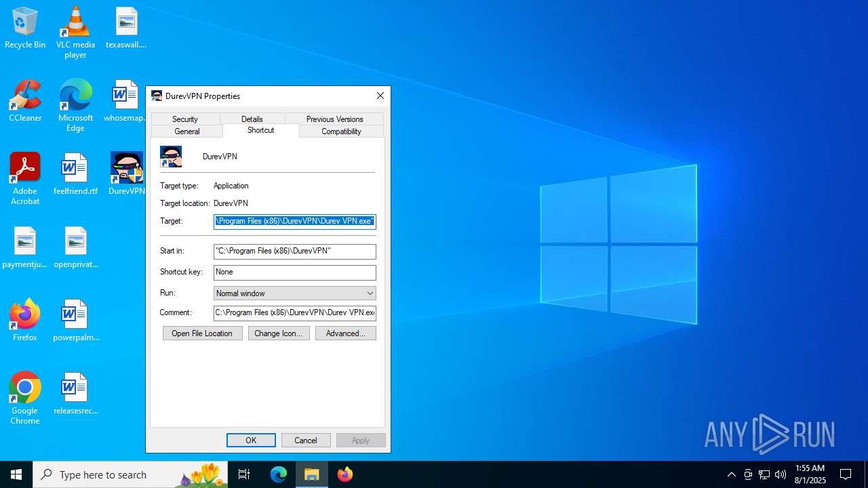Open the clock and date flyout
868x488 pixels.
810,474
